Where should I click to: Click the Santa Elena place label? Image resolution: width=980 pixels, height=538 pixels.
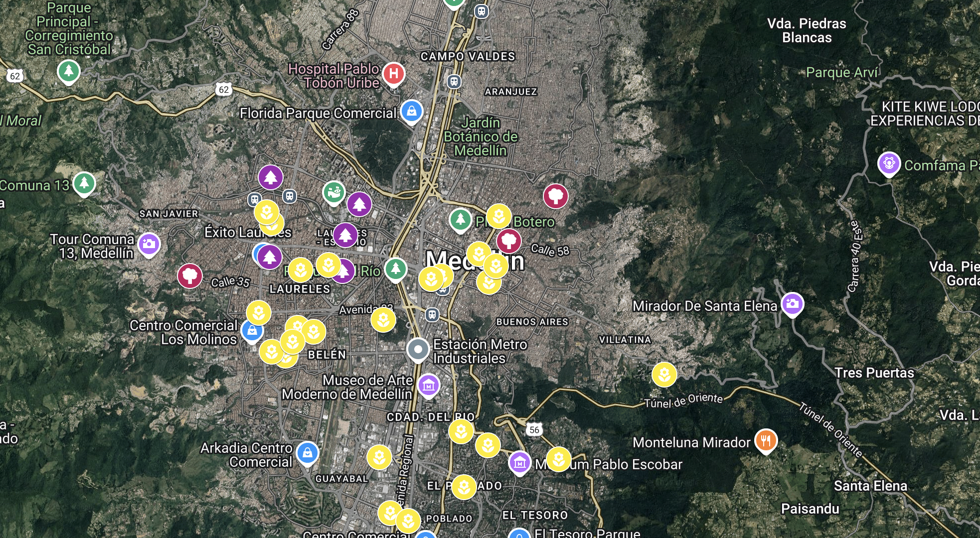pos(870,486)
